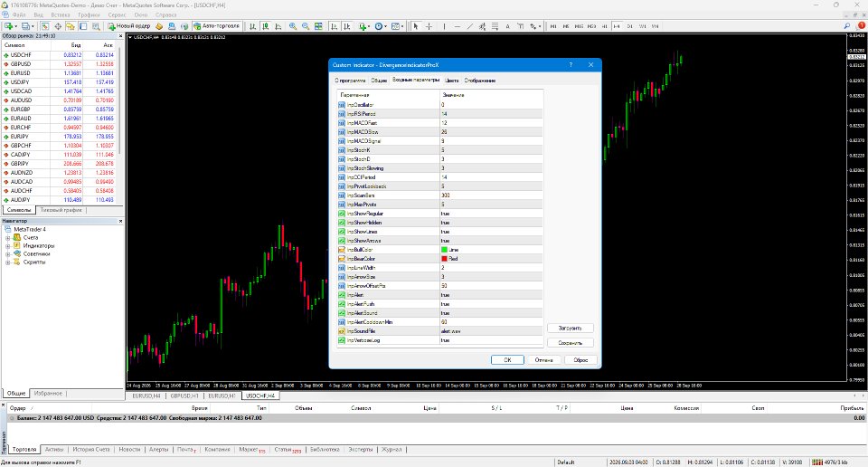
Task: Expand the Счета tree node
Action: pos(8,238)
